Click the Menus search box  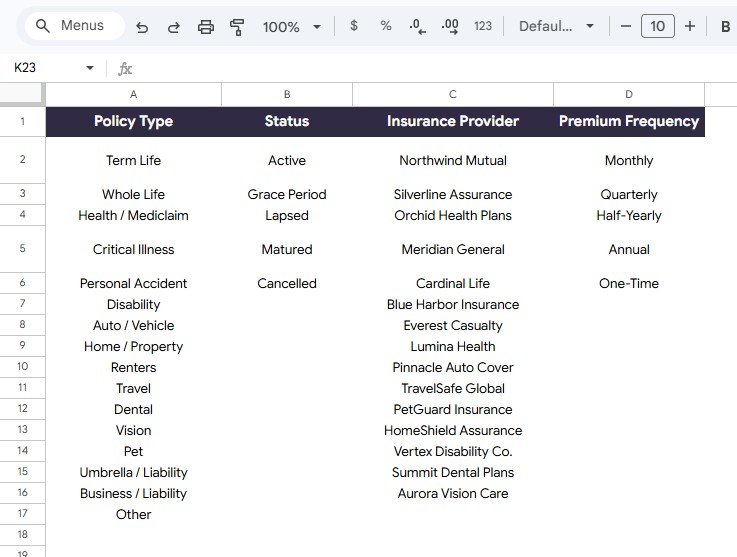75,26
